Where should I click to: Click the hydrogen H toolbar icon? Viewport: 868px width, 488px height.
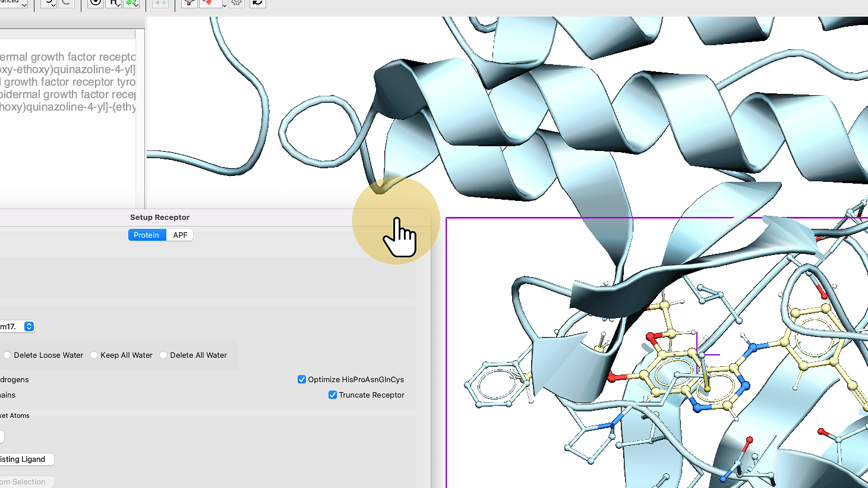point(113,3)
